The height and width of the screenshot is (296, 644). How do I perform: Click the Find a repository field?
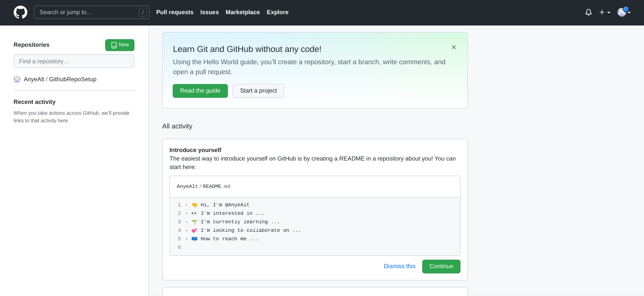74,61
